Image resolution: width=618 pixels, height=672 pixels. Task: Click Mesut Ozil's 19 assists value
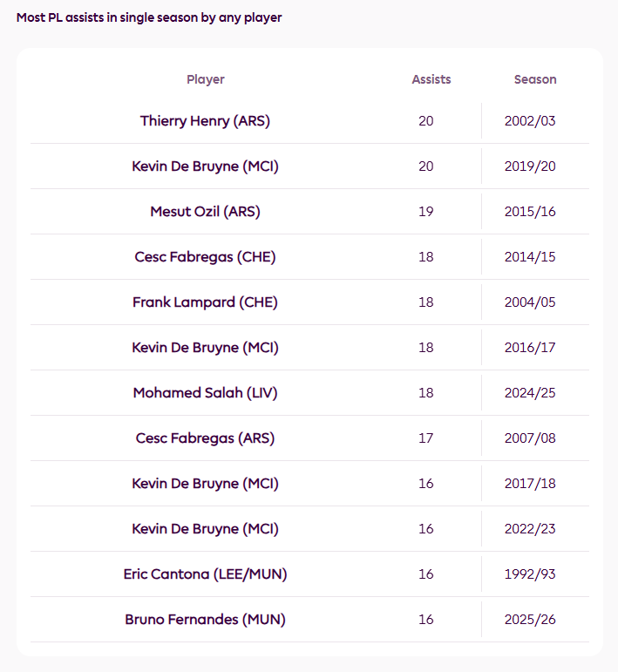pos(425,212)
